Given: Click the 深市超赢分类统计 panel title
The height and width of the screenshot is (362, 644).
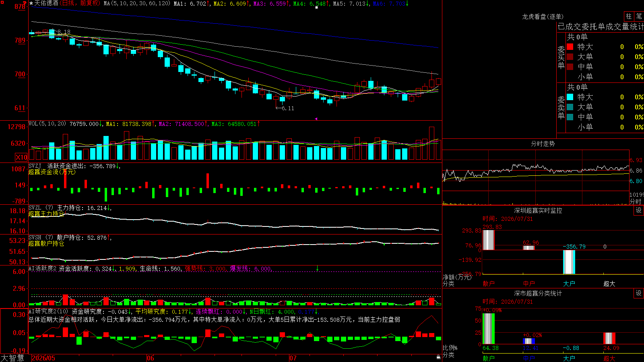Looking at the screenshot, I should tap(538, 293).
